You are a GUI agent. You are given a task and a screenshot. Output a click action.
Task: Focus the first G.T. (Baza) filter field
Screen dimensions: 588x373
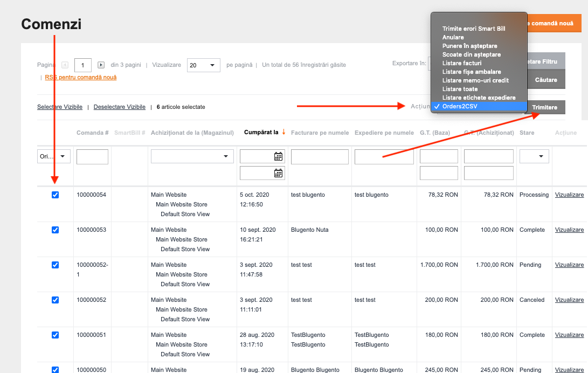pos(439,156)
